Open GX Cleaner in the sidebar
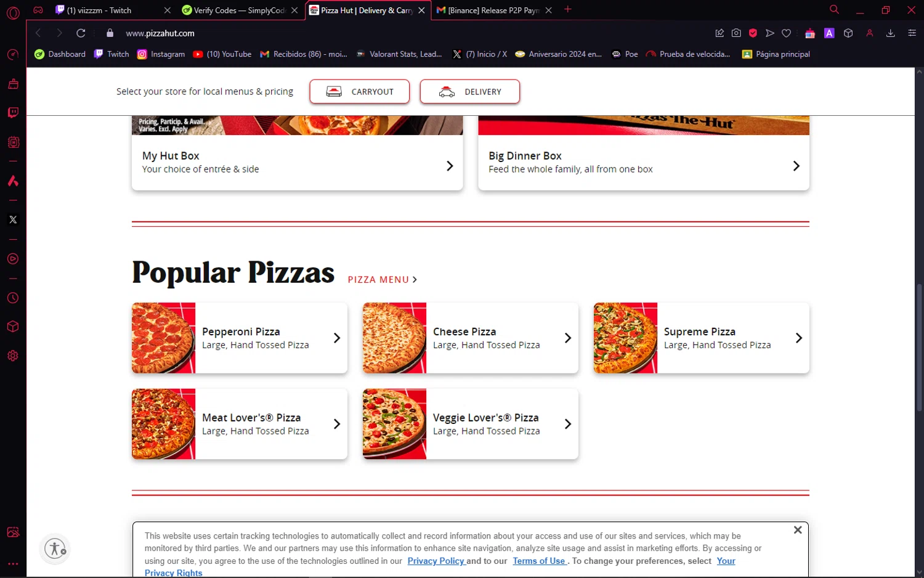This screenshot has height=578, width=924. 13,84
